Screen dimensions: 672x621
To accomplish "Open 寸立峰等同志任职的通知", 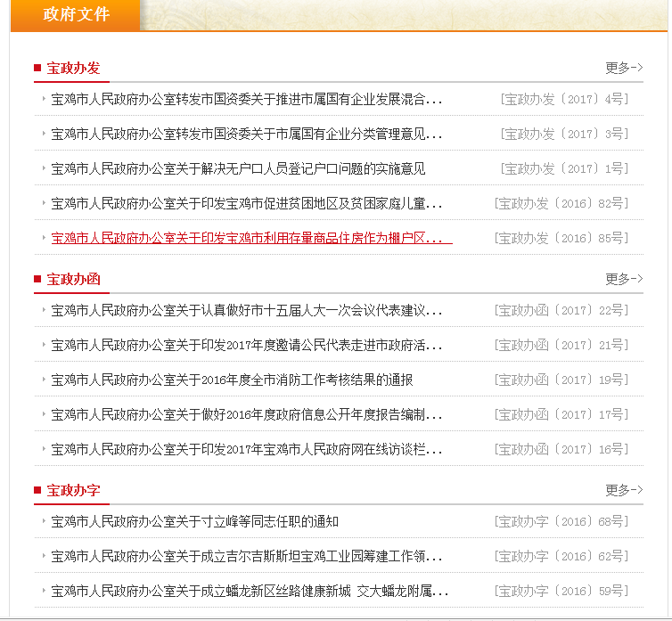I will [194, 521].
